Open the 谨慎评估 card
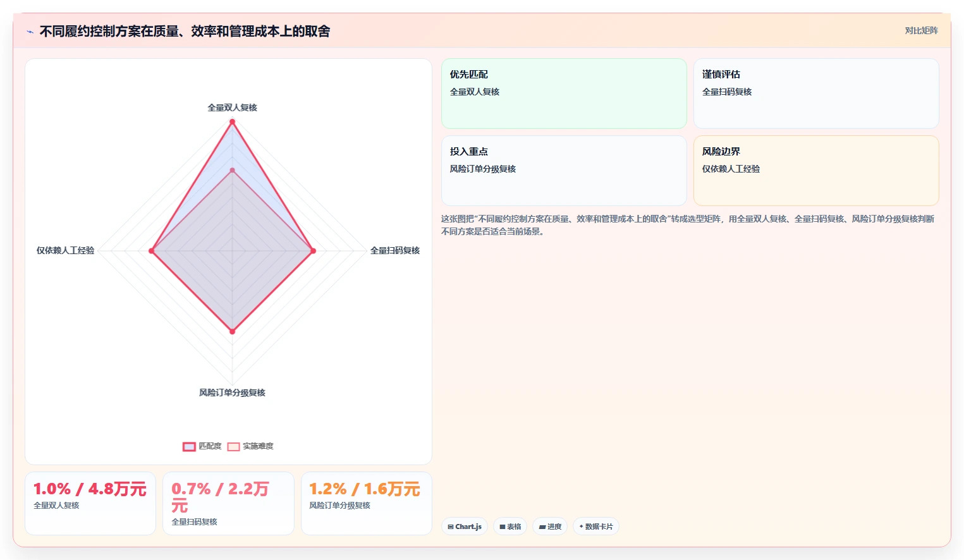964x560 pixels. click(816, 94)
